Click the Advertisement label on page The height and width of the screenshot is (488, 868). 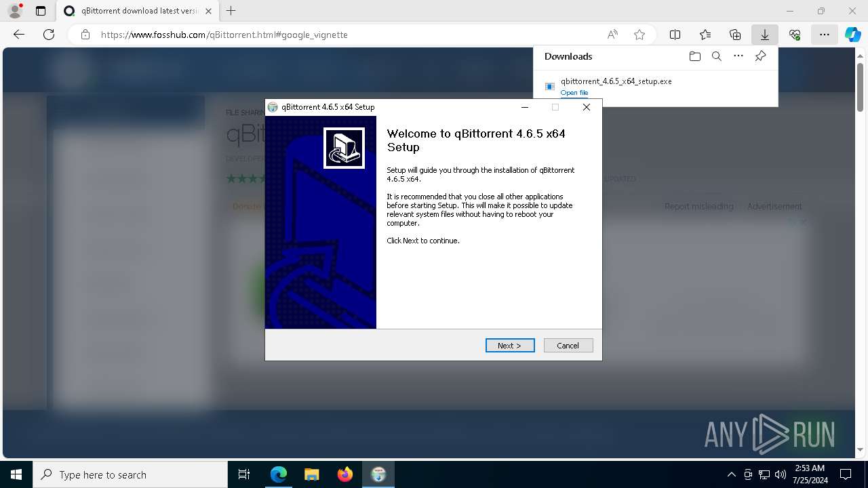click(x=774, y=206)
